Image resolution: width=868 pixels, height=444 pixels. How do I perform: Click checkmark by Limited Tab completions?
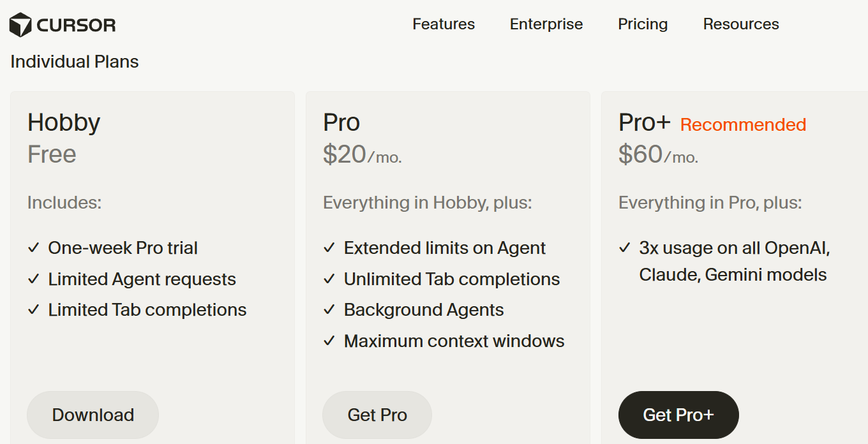[34, 310]
